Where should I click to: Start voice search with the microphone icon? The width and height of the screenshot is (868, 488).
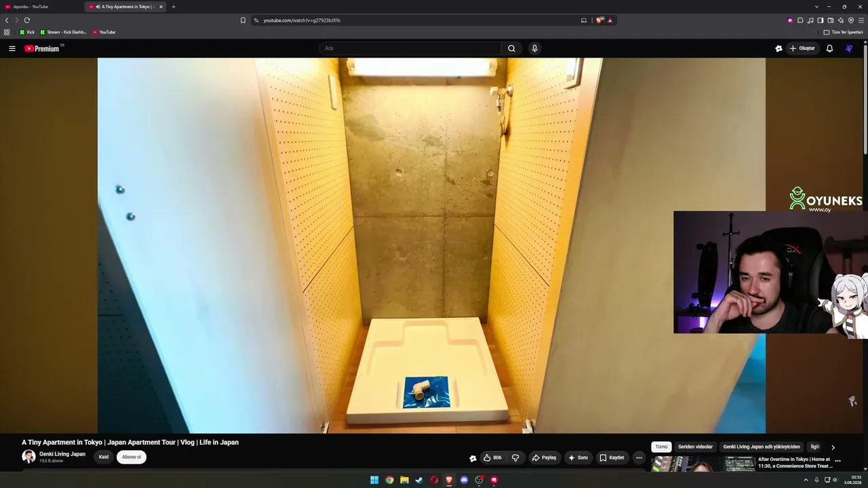point(534,48)
